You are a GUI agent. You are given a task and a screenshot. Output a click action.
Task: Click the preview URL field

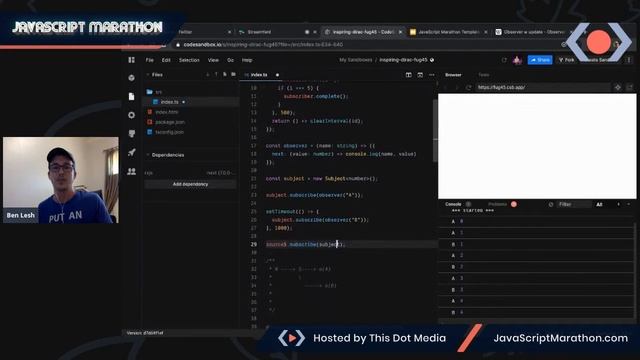point(543,87)
